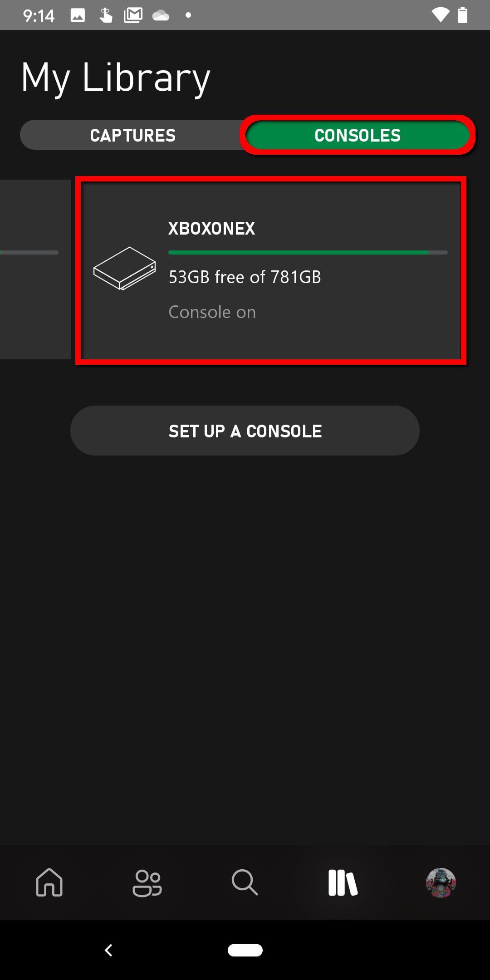Screen dimensions: 490x980
Task: Tap the OneDrive cloud notification icon
Action: click(x=161, y=16)
